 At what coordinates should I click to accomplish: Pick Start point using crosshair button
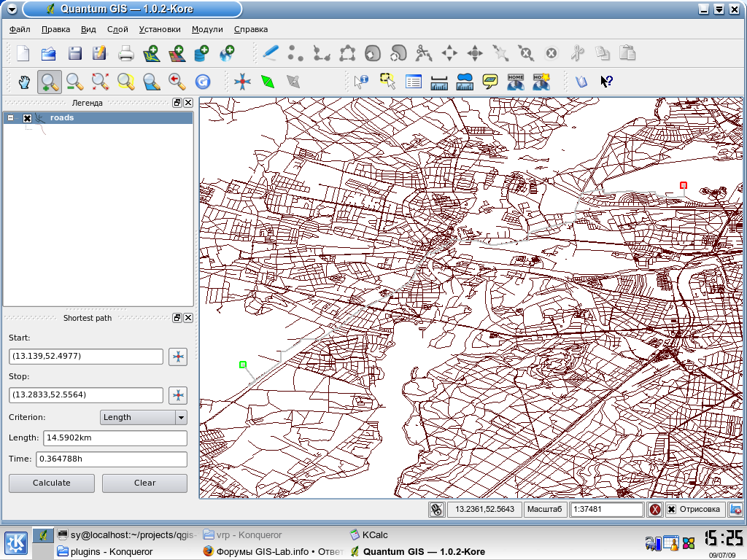tap(178, 356)
